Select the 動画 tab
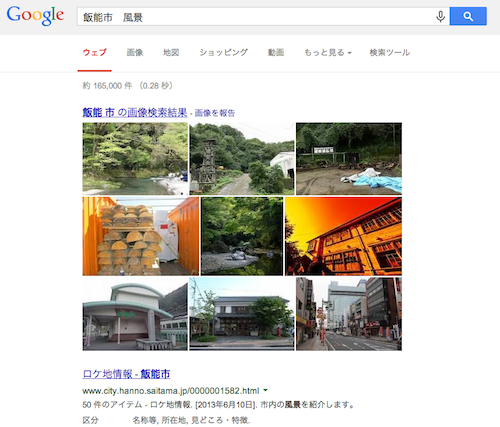 coord(276,52)
